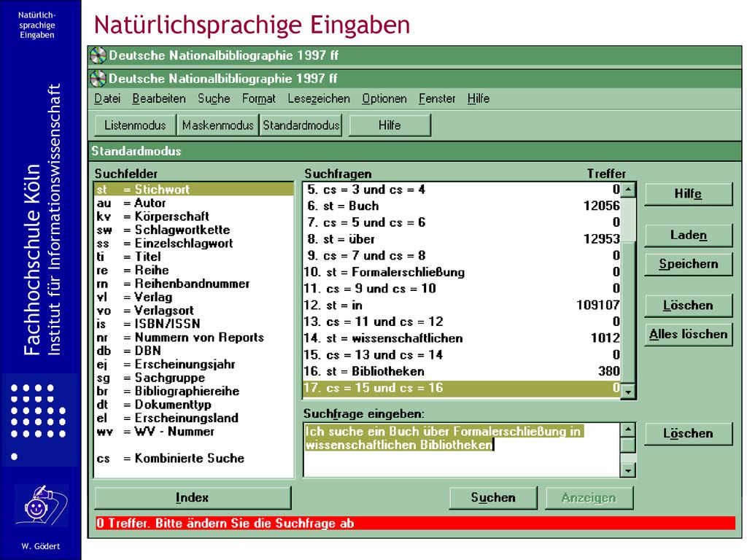Select the Standardmodus toolbar button
The height and width of the screenshot is (560, 747).
(301, 125)
